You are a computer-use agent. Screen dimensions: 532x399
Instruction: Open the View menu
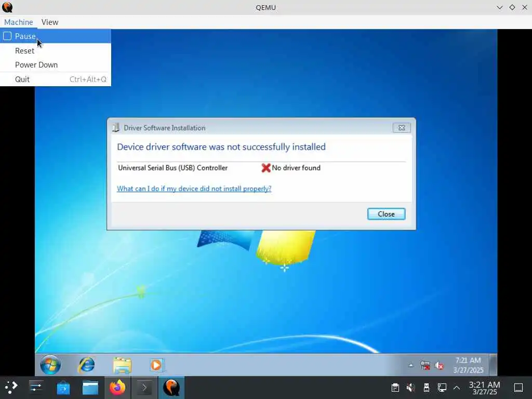[x=50, y=22]
